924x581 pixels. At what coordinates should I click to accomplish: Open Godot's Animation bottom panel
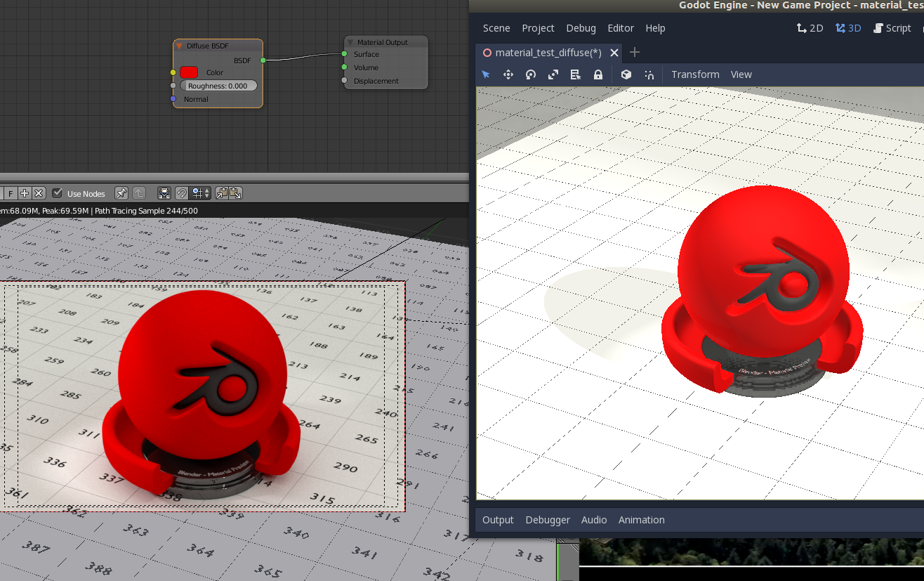[641, 520]
